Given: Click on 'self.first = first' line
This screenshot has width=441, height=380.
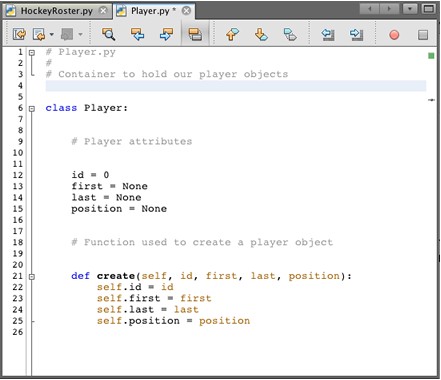Looking at the screenshot, I should pos(154,298).
